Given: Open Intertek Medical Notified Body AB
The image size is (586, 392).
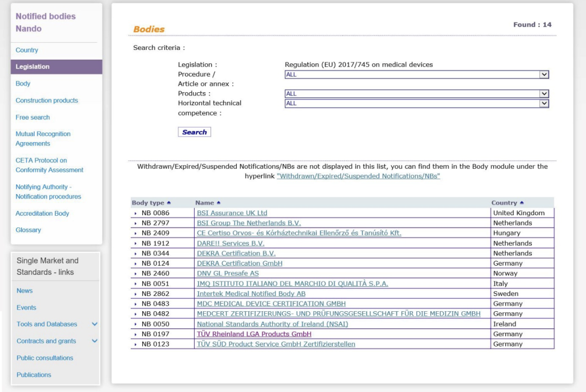Looking at the screenshot, I should [x=251, y=293].
